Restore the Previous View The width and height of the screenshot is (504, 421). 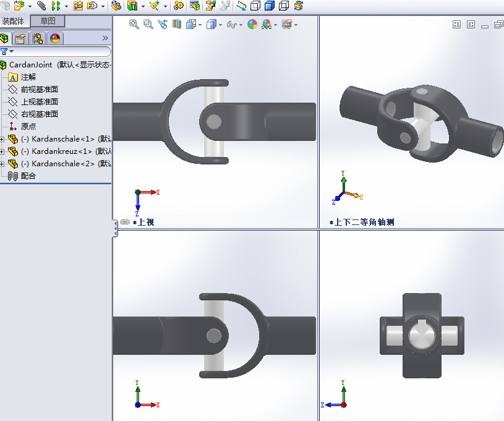163,24
